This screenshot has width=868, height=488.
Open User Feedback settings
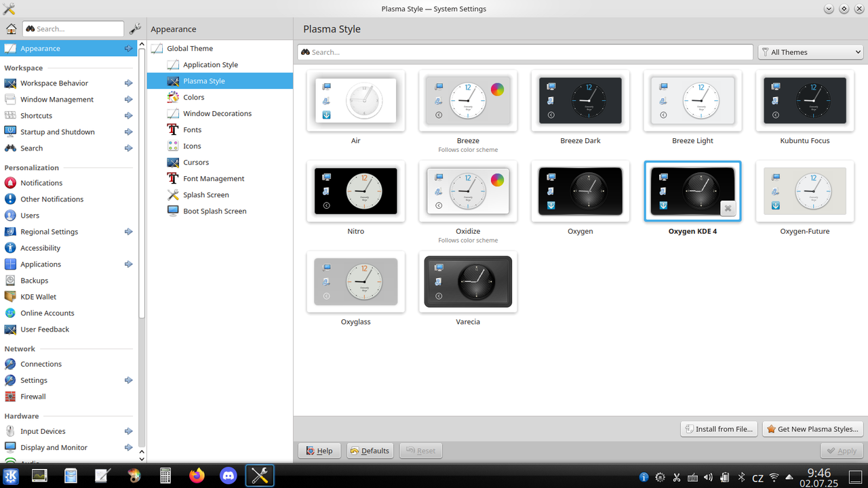point(68,329)
